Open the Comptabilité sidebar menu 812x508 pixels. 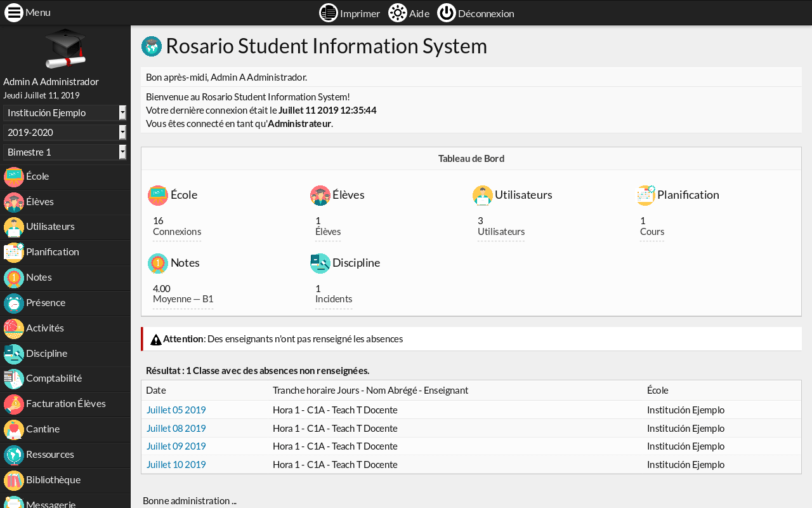(54, 378)
